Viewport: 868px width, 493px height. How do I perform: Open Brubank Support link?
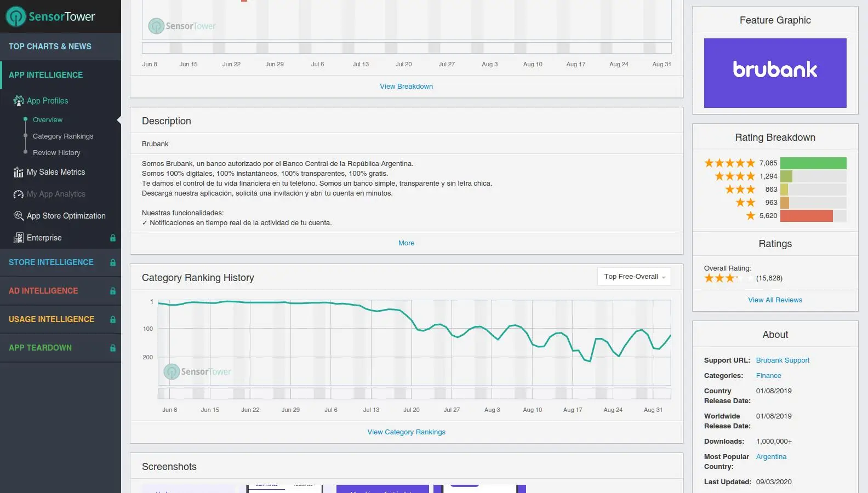click(x=783, y=360)
